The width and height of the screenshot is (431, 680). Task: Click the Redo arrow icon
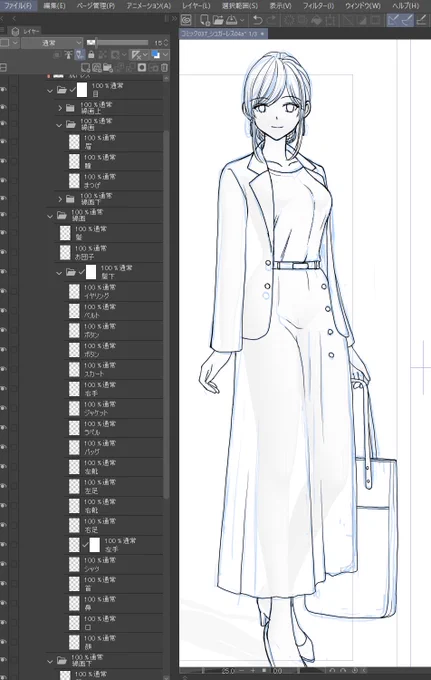click(x=271, y=20)
